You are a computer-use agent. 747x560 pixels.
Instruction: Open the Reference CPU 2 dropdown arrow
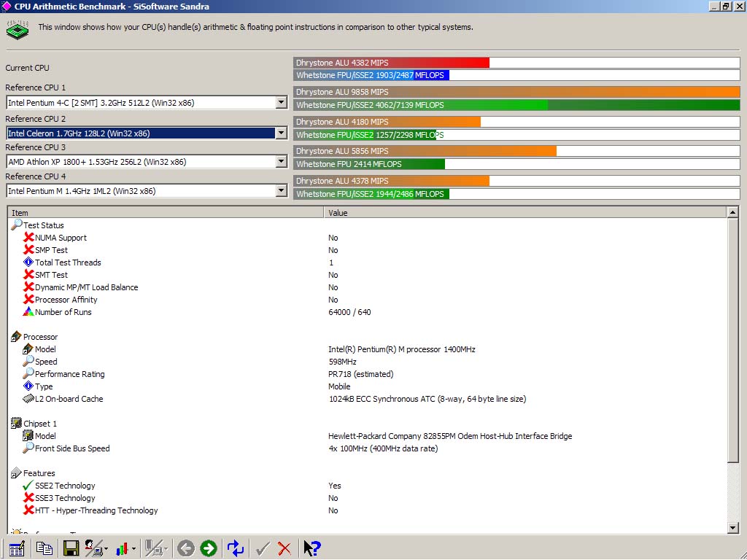[x=282, y=133]
